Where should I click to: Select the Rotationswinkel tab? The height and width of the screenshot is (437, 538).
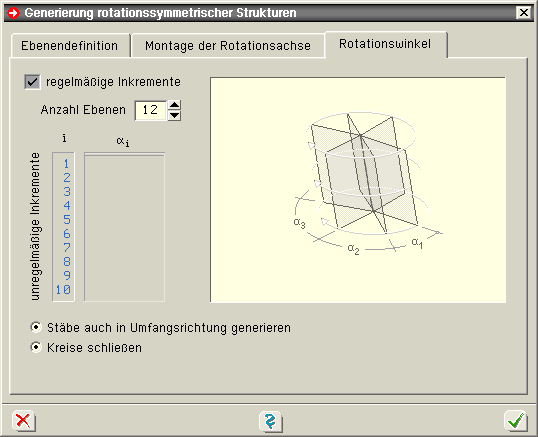coord(385,44)
